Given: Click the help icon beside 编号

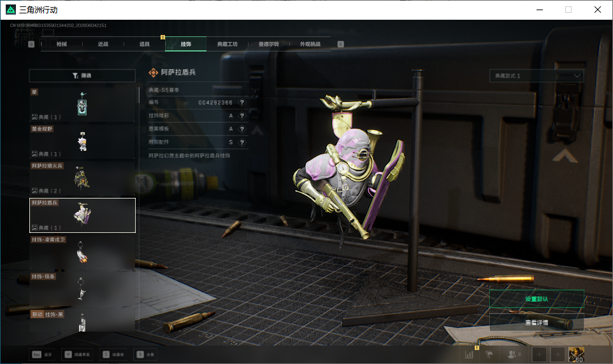Looking at the screenshot, I should (x=242, y=102).
